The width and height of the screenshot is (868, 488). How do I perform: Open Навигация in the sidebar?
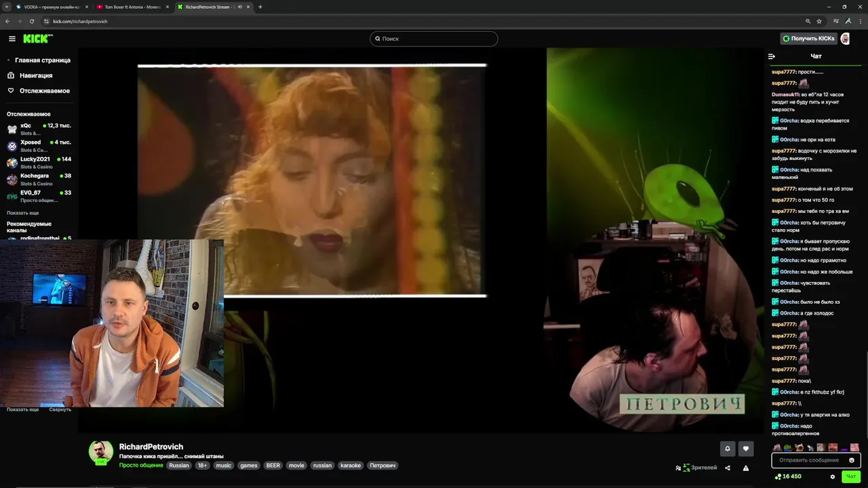[30, 75]
